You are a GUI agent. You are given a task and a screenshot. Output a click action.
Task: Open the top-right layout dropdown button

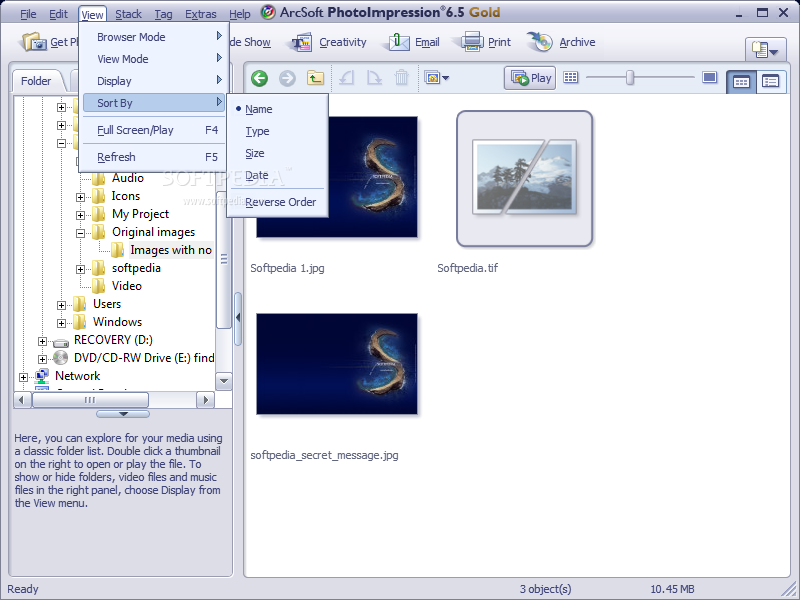tap(764, 50)
